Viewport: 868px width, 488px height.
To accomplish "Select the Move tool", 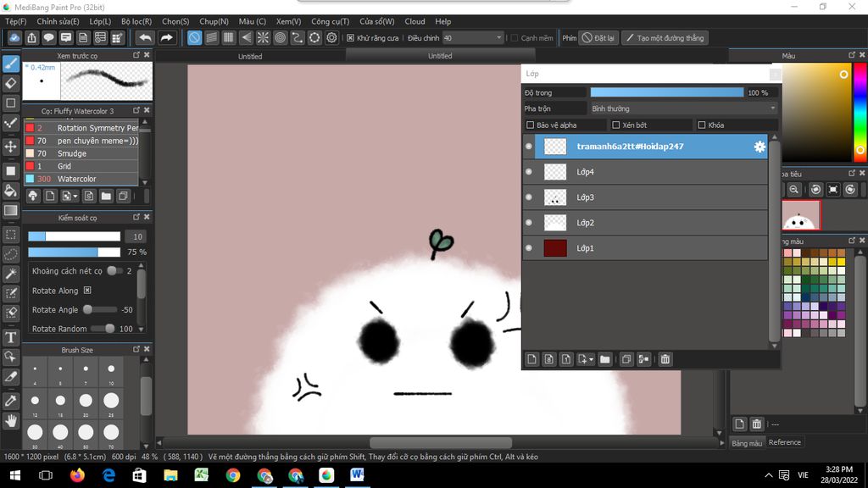I will click(10, 147).
